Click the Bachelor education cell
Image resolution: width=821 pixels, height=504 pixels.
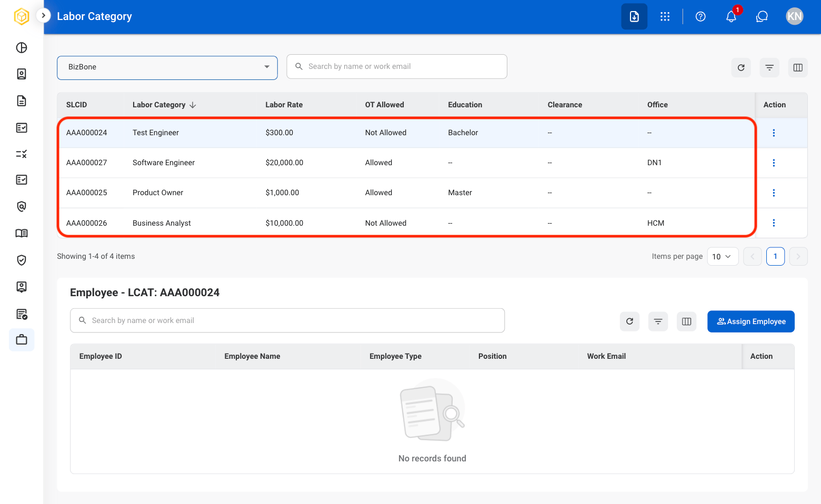(x=463, y=133)
